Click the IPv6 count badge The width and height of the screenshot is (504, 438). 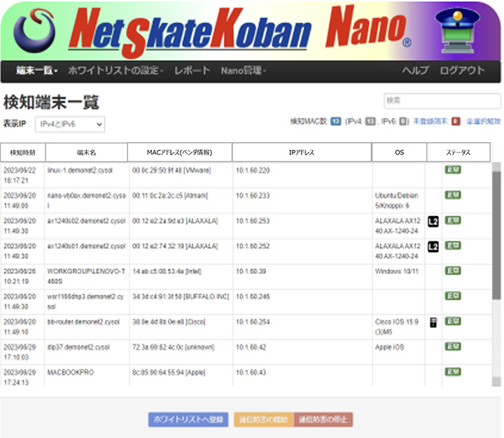point(402,122)
